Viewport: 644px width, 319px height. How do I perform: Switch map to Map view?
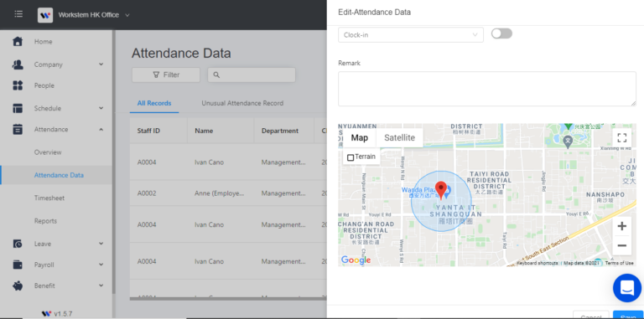point(360,138)
